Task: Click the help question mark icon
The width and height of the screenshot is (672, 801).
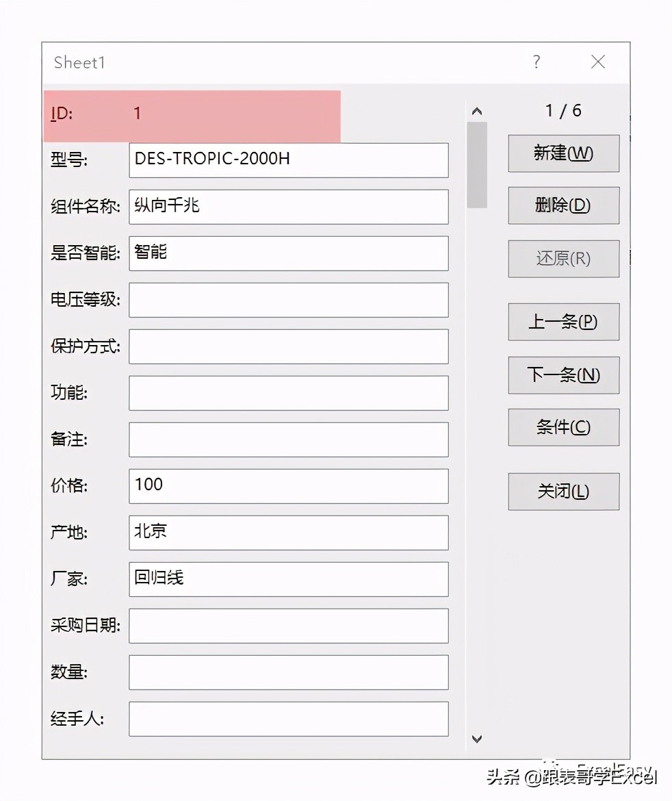Action: [537, 62]
